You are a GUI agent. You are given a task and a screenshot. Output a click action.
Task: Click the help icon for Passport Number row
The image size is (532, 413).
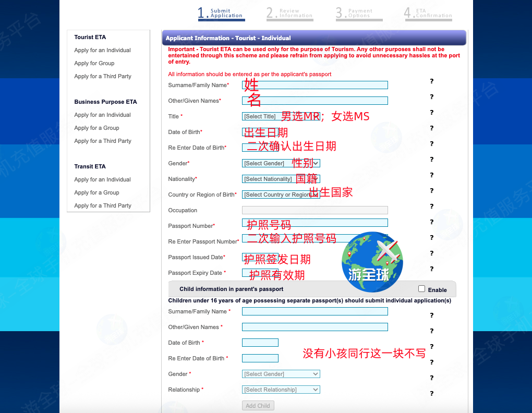point(432,222)
